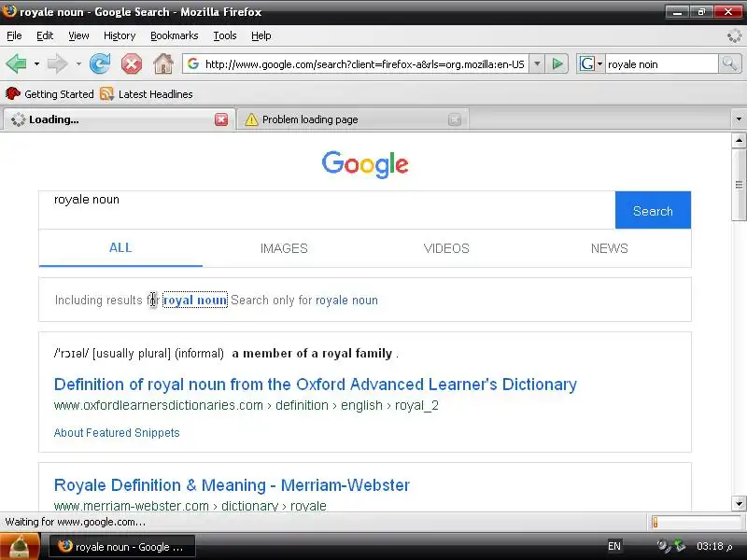Click the vertical scrollbar up arrow
The height and width of the screenshot is (560, 747).
pyautogui.click(x=739, y=140)
